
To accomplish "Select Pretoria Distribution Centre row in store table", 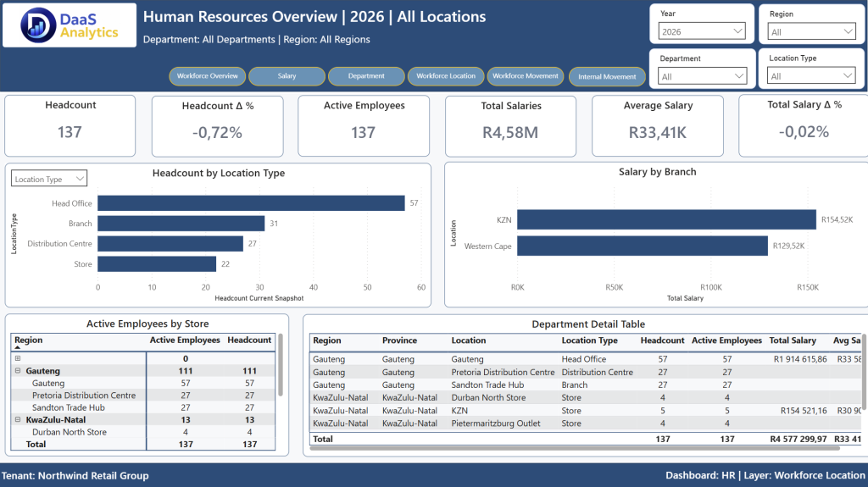I will pos(142,396).
